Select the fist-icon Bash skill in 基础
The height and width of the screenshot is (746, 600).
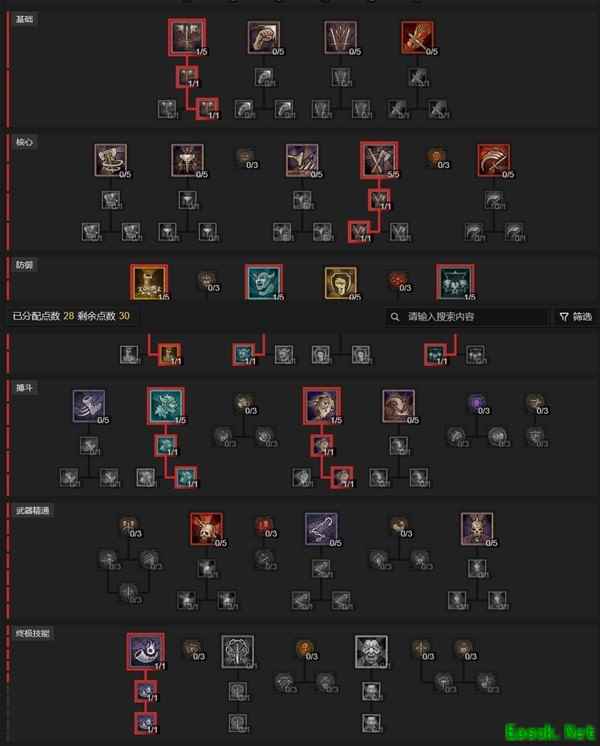[x=264, y=37]
